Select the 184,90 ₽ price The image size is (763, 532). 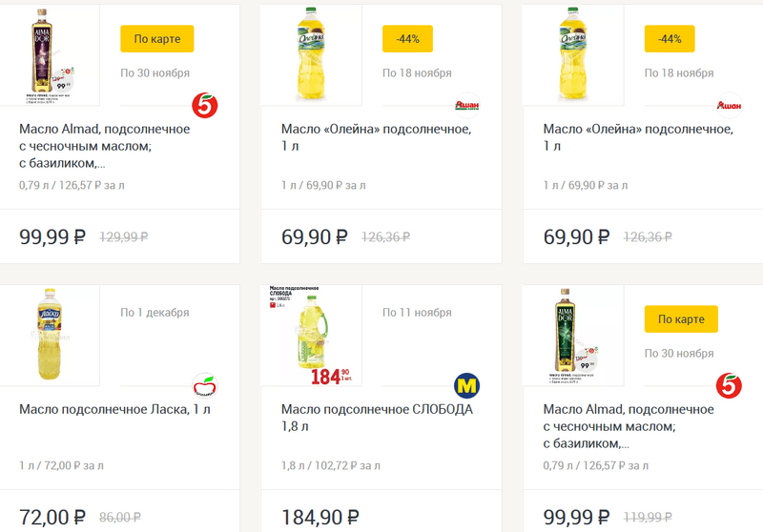coord(320,518)
